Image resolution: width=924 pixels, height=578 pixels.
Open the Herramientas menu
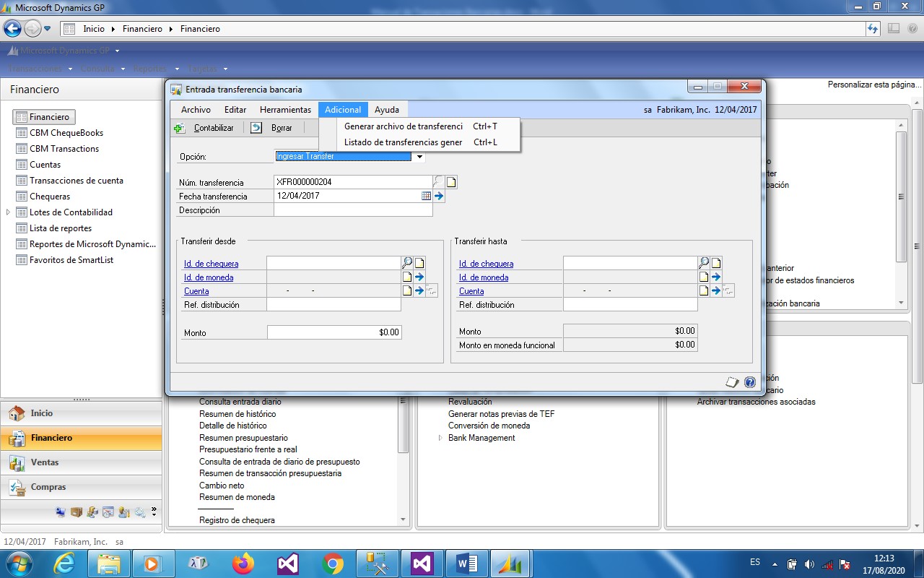pos(285,110)
